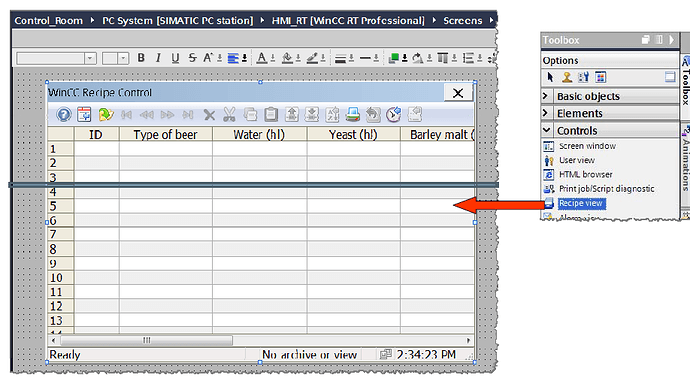Click the distribute objects spacing icon
Screen dimensions: 690x378
[468, 58]
